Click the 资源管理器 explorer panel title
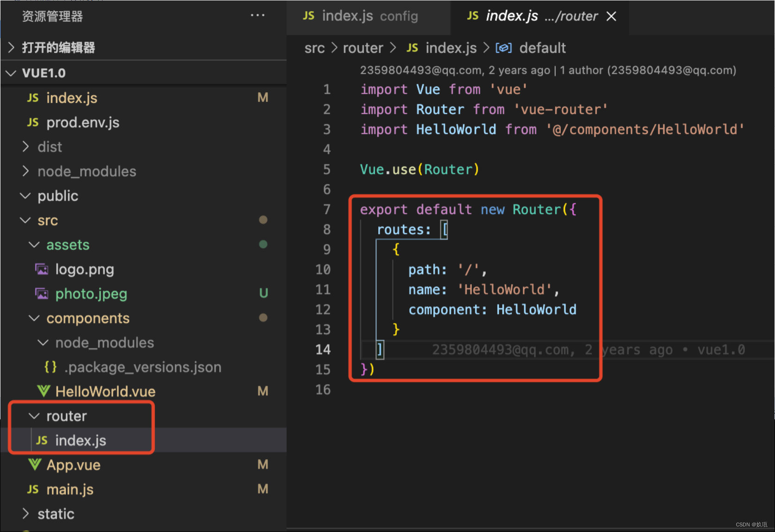This screenshot has height=532, width=775. [52, 17]
